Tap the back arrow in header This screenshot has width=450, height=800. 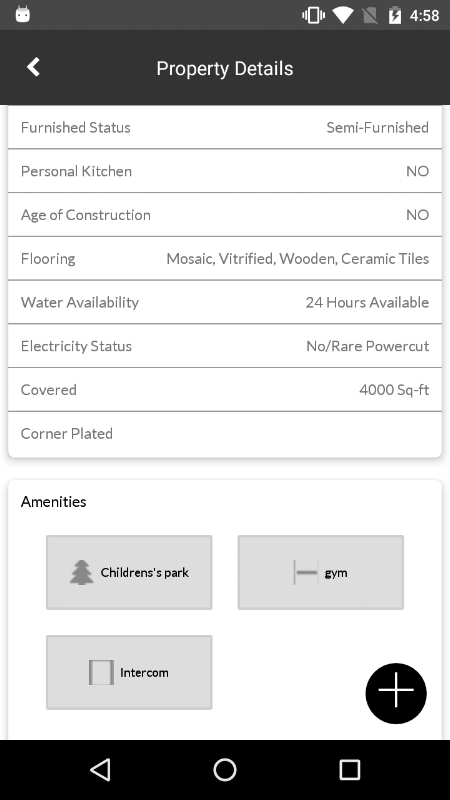[33, 67]
